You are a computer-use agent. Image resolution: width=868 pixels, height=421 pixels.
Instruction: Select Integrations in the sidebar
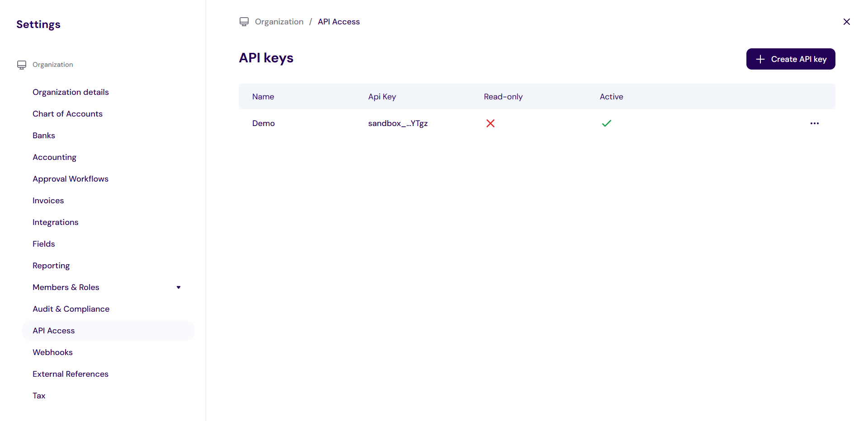55,222
